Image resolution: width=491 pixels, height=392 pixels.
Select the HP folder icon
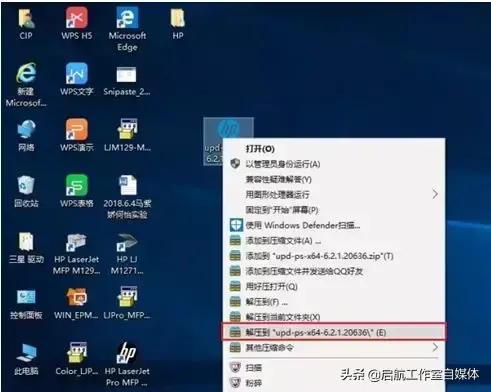pos(178,24)
